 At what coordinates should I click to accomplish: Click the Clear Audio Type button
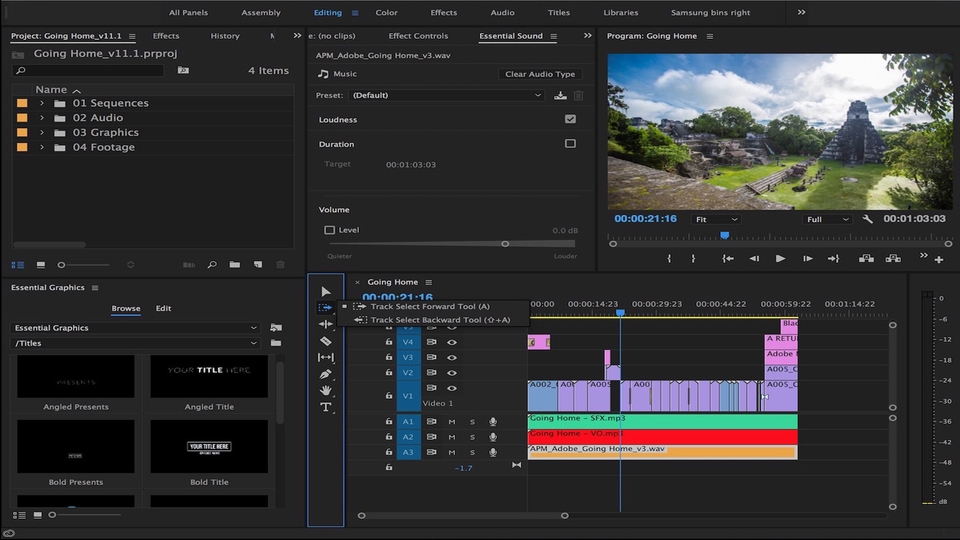[x=540, y=74]
